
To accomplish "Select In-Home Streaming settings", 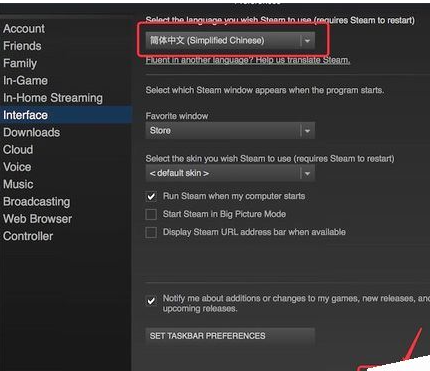I will [53, 98].
